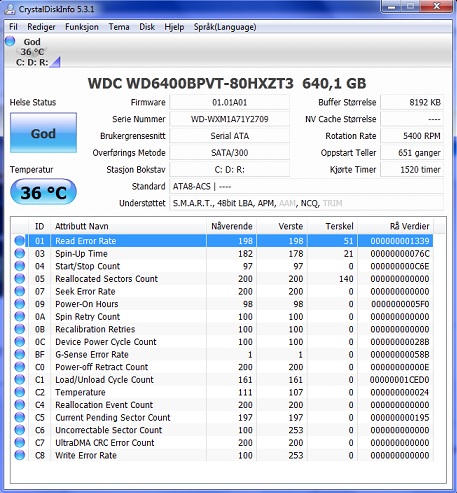Click the status orb for Read Error Rate
Viewport: 457px width, 493px height.
click(x=20, y=241)
